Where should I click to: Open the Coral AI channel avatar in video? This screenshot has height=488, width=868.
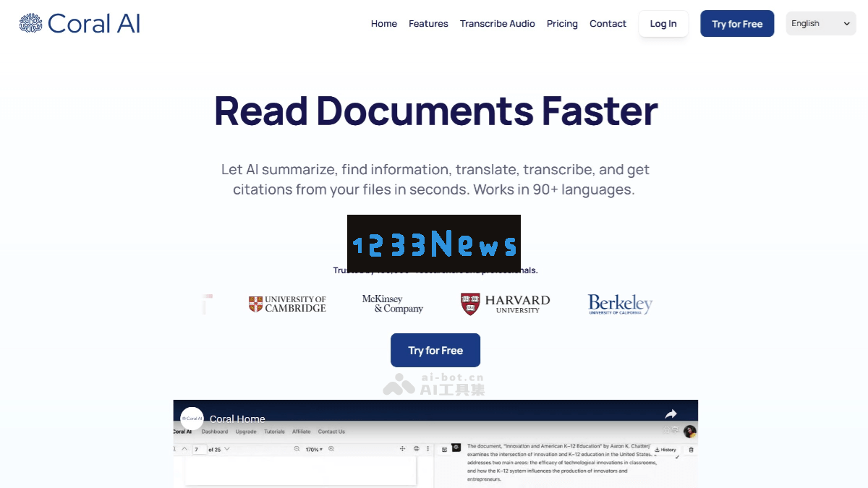(192, 419)
